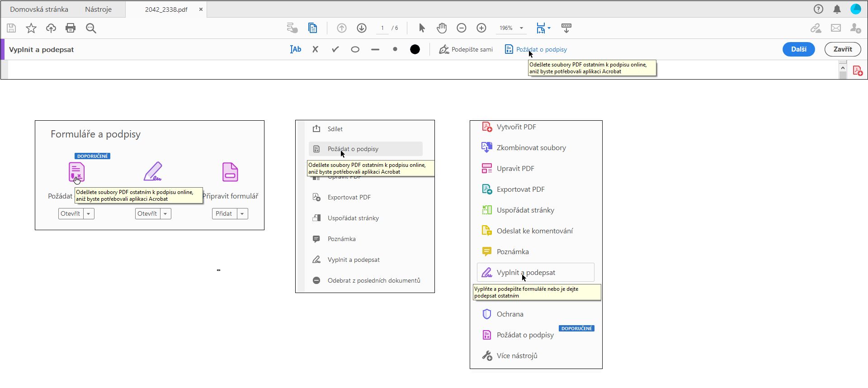Click the Zavřít button

[x=843, y=49]
